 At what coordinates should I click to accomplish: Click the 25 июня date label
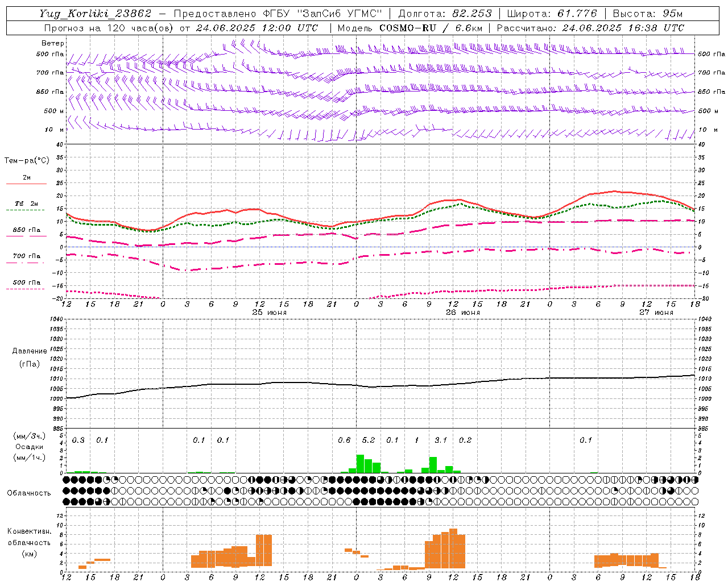coord(270,313)
